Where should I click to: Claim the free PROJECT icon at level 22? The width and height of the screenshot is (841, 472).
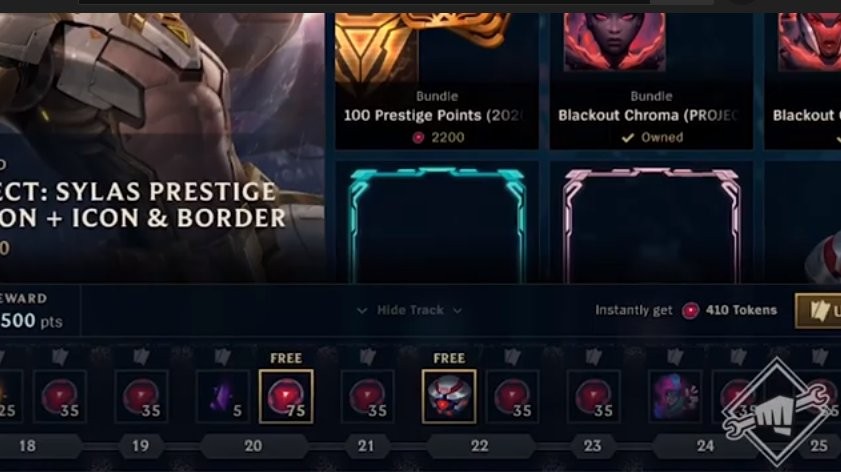click(x=449, y=396)
